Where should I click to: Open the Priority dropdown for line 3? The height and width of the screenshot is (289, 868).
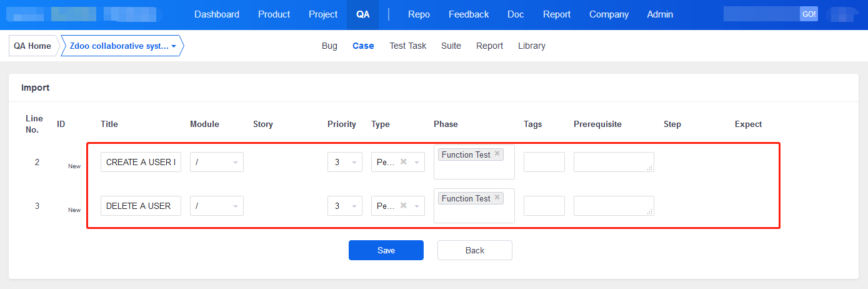(344, 206)
